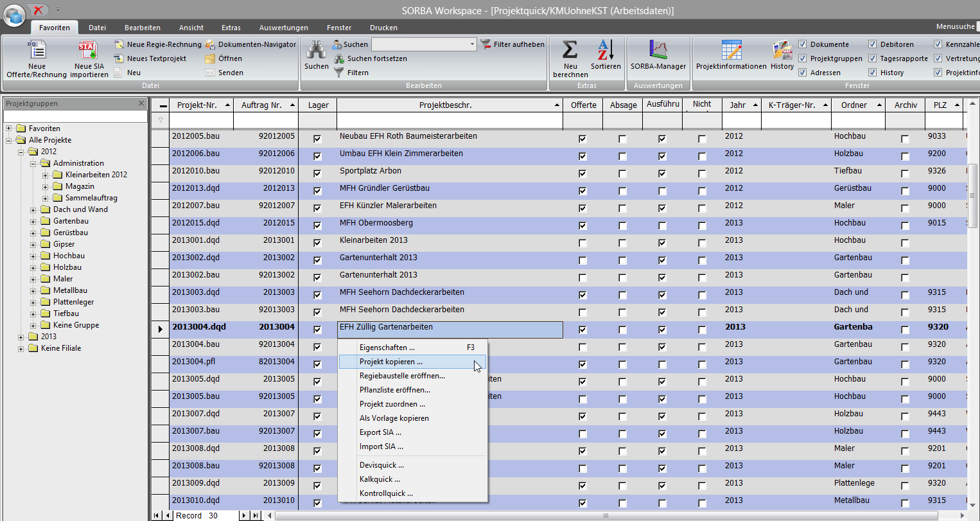Toggle the Dokumente window checkbox
The height and width of the screenshot is (521, 980).
(802, 44)
